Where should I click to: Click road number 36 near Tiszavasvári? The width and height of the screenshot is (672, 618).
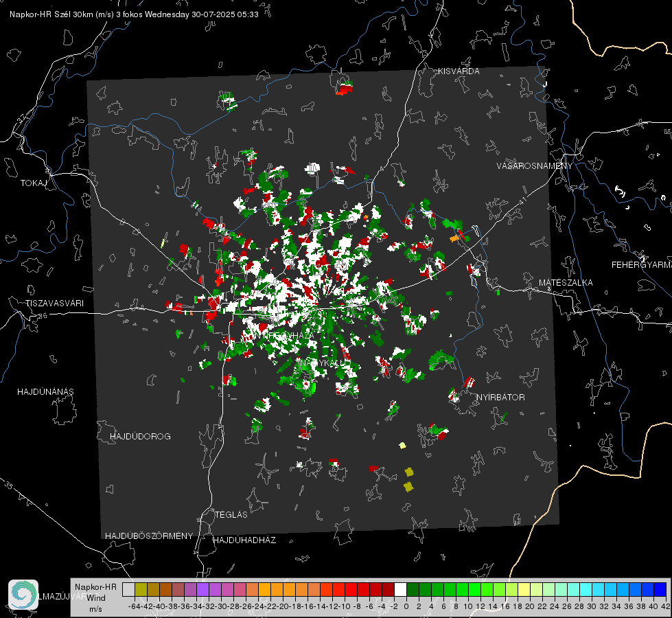click(43, 316)
